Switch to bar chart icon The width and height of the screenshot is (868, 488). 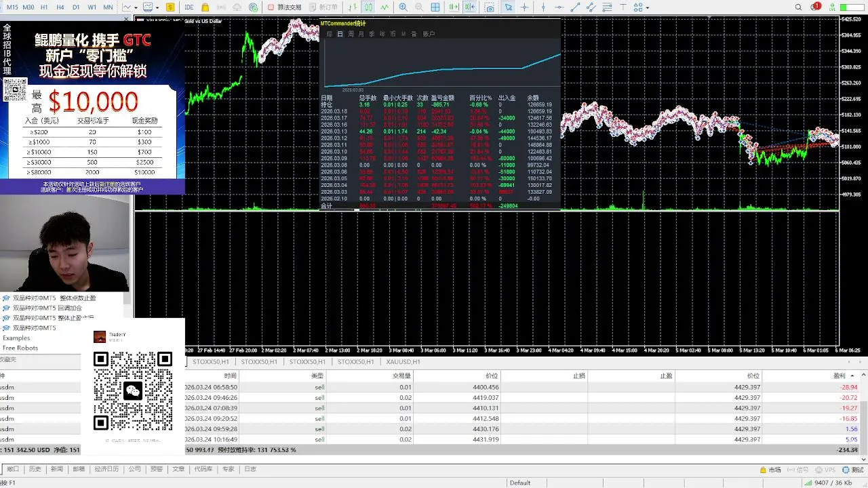click(x=353, y=7)
